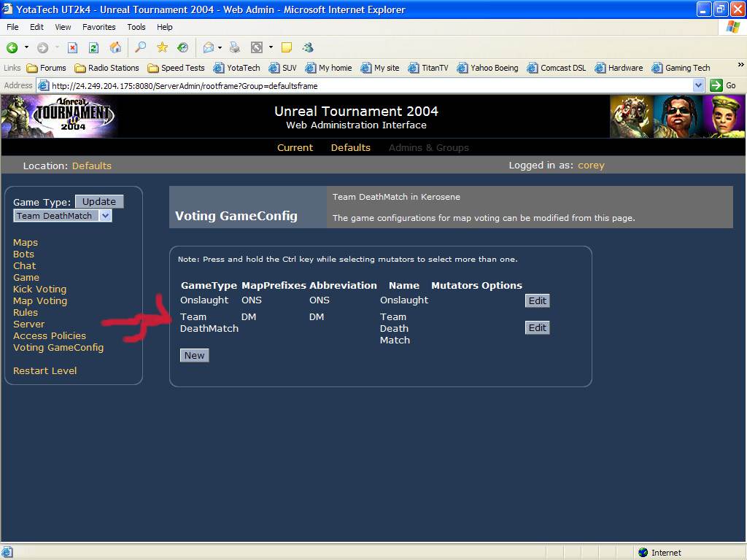Click the gray Edit page toolbar icon
The width and height of the screenshot is (747, 560).
pyautogui.click(x=257, y=47)
